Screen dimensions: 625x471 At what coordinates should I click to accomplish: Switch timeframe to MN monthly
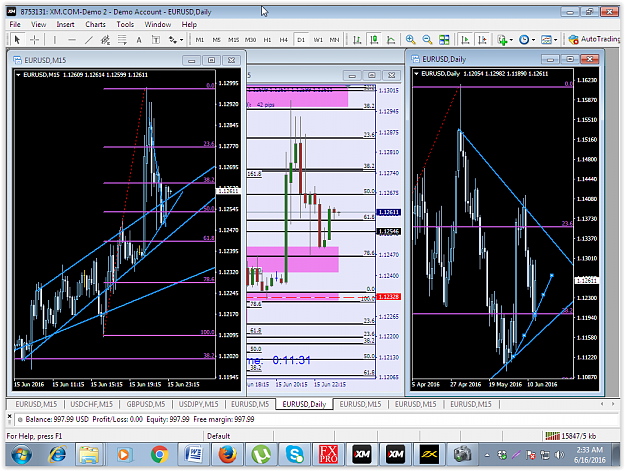click(x=334, y=40)
